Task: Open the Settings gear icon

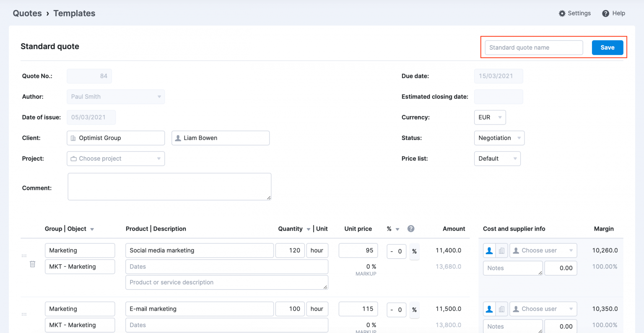Action: (x=562, y=13)
